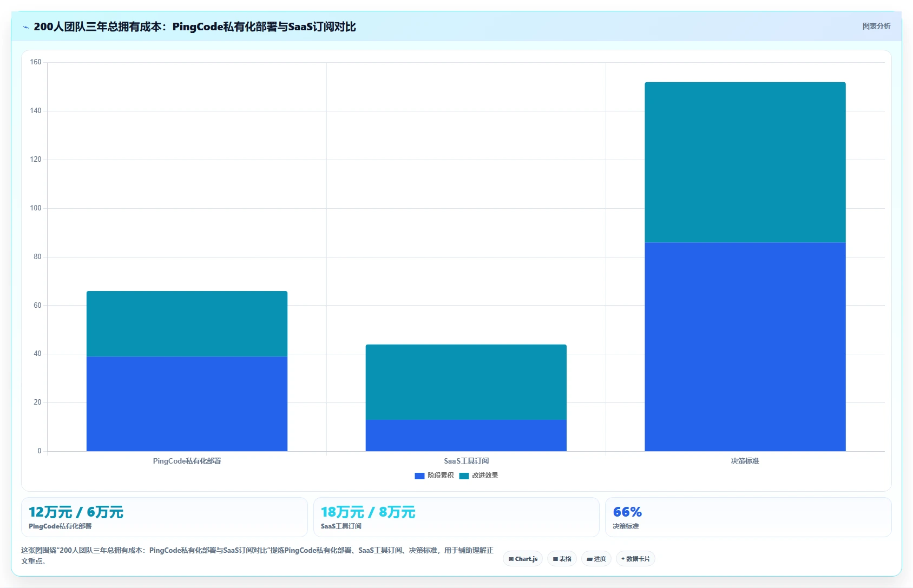This screenshot has width=913, height=588.
Task: Click the 进度 tag
Action: click(x=596, y=559)
